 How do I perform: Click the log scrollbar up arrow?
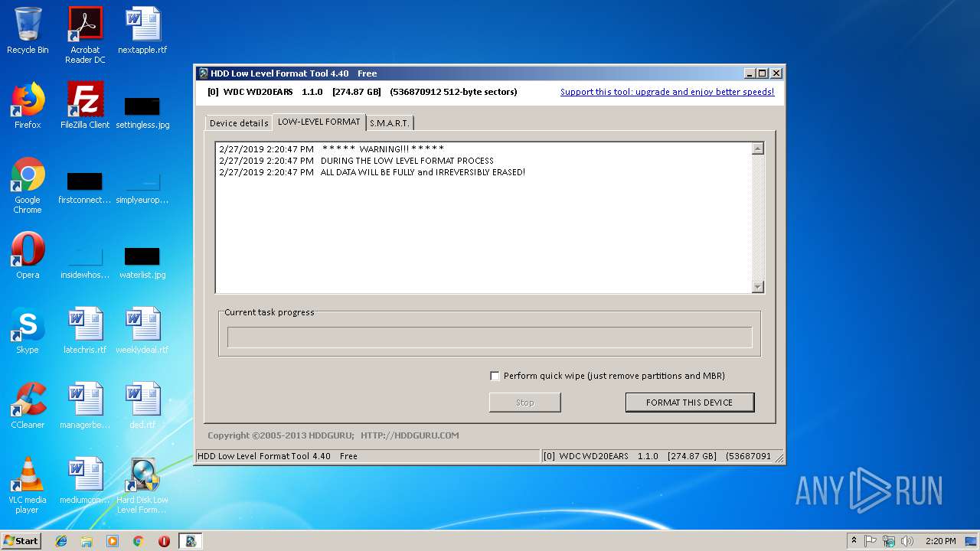point(758,148)
